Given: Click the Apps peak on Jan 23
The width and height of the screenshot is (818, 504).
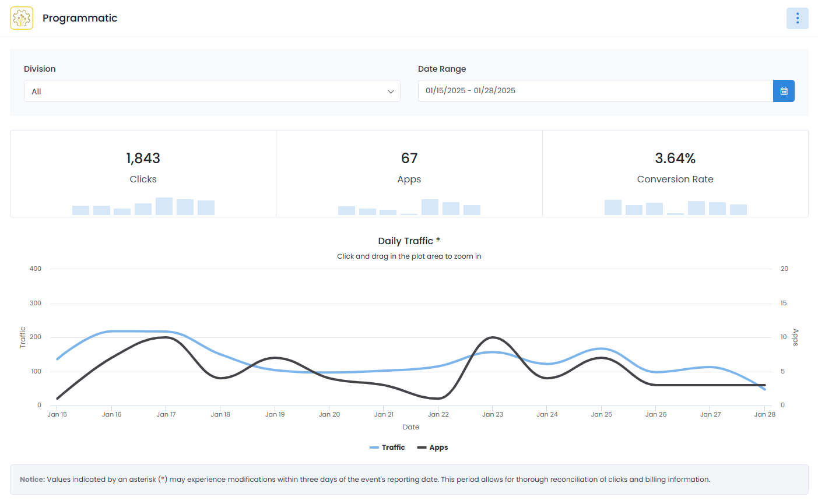Looking at the screenshot, I should 493,337.
